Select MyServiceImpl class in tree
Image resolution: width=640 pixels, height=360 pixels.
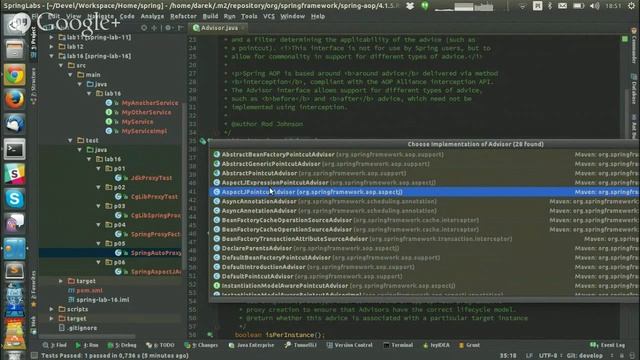point(144,131)
